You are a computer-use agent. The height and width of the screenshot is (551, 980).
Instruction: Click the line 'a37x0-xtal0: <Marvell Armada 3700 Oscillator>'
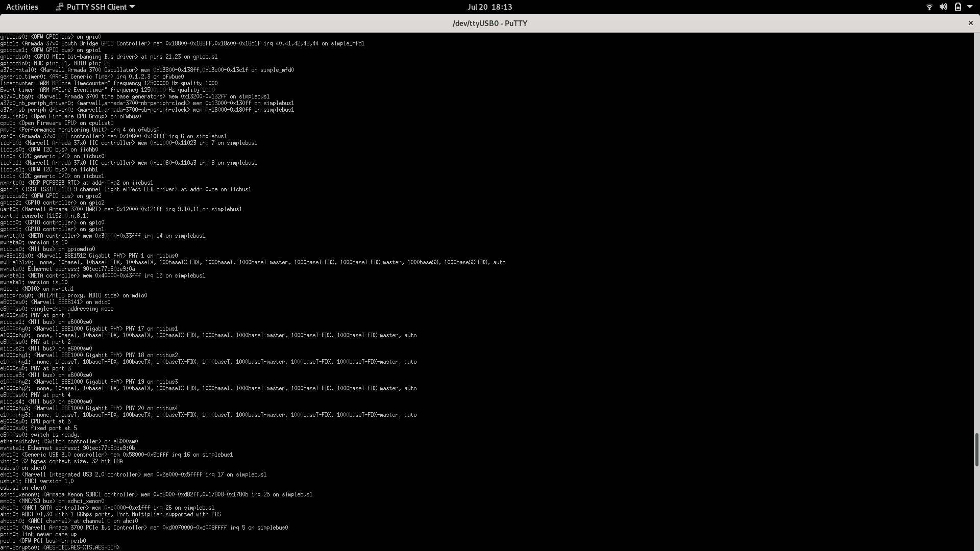coord(147,70)
